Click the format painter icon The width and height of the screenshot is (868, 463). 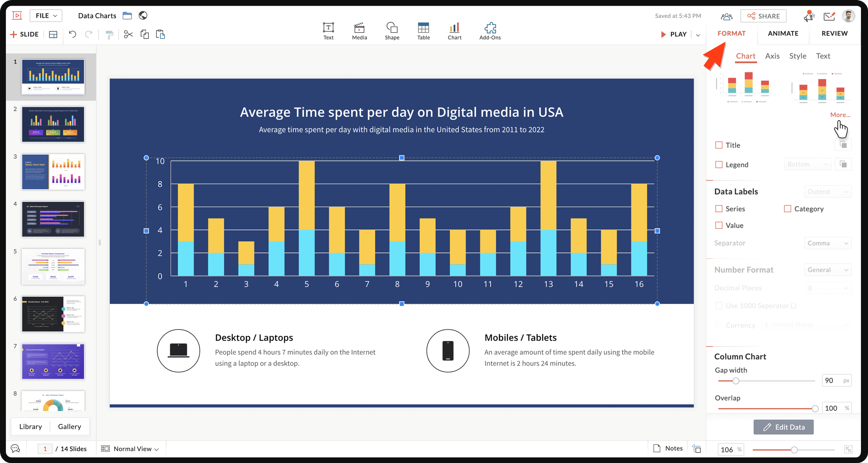pyautogui.click(x=109, y=34)
